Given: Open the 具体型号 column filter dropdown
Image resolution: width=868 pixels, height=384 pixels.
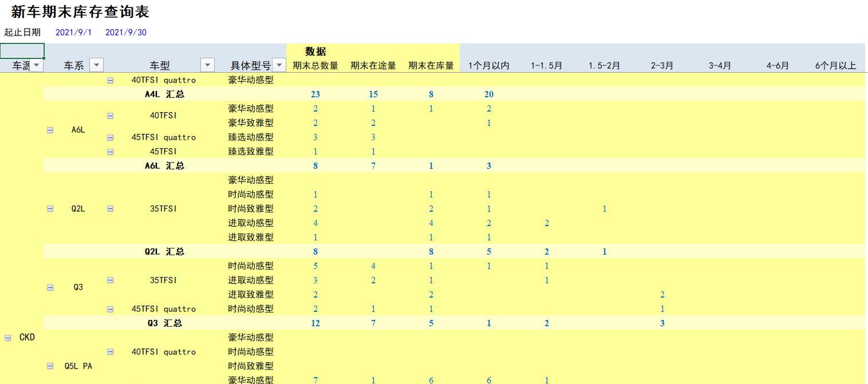Looking at the screenshot, I should coord(278,65).
